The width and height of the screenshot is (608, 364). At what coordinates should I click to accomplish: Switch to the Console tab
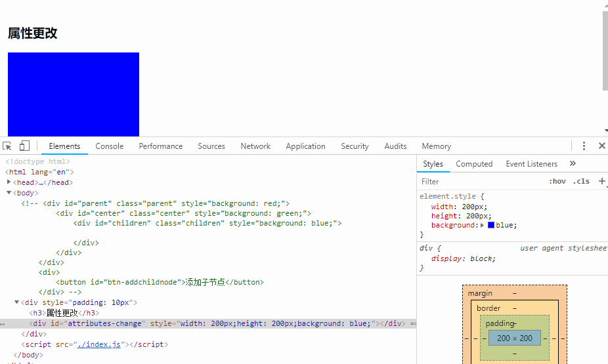click(x=109, y=146)
